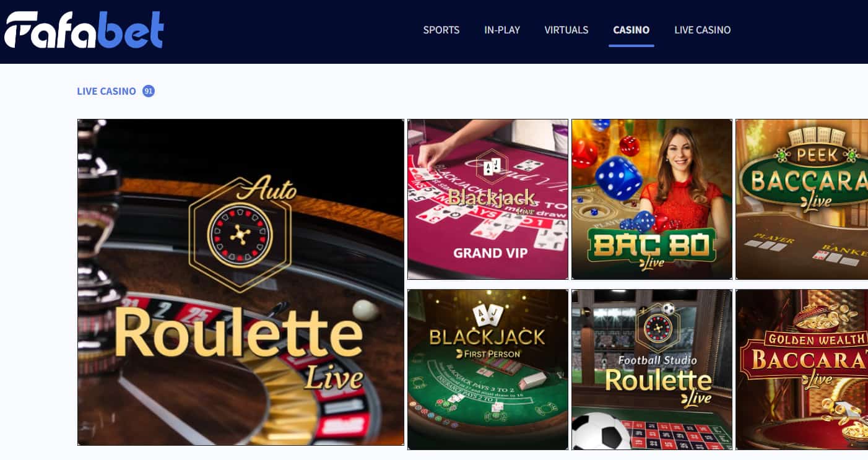Launch the Auto Roulette Live game
This screenshot has width=868, height=460.
[241, 282]
